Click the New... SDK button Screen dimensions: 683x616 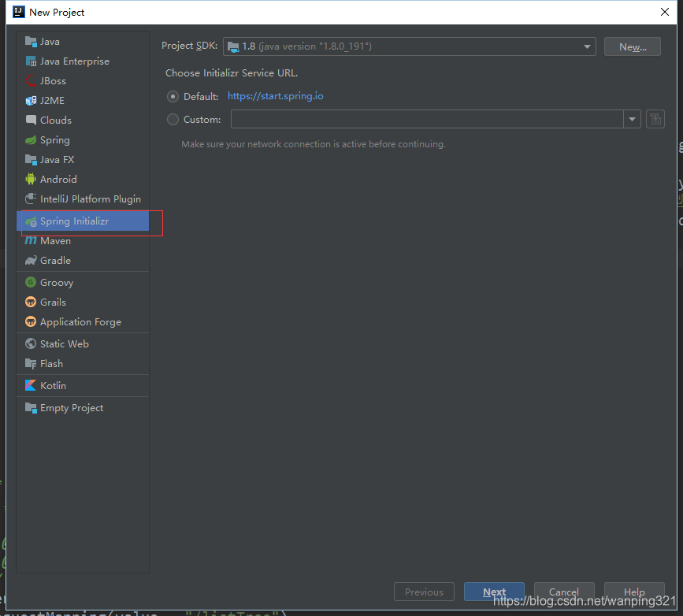coord(633,47)
